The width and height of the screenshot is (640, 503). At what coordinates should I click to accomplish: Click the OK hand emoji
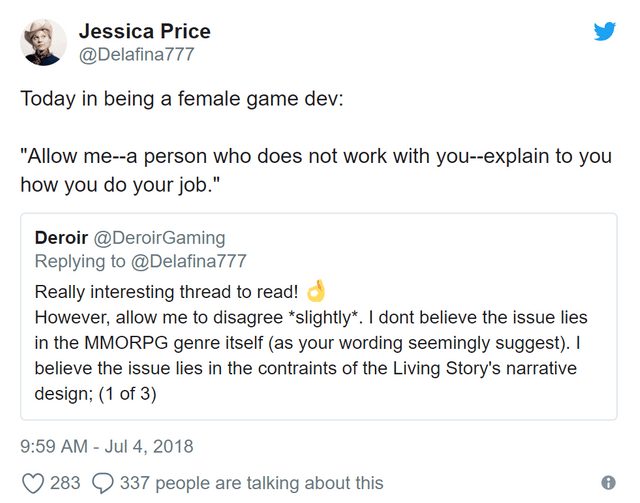[316, 291]
